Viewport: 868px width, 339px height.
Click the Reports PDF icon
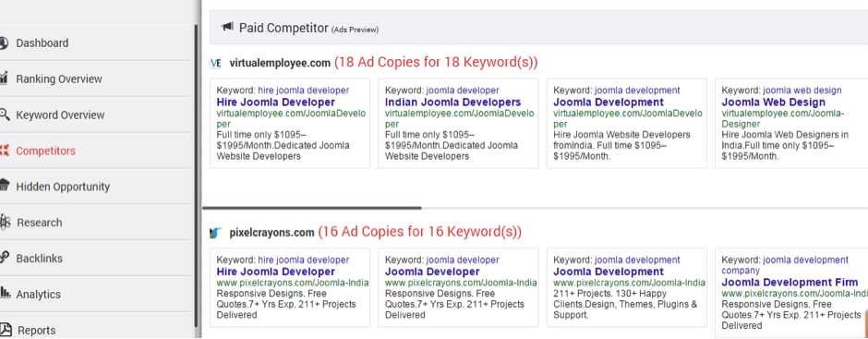pyautogui.click(x=5, y=330)
